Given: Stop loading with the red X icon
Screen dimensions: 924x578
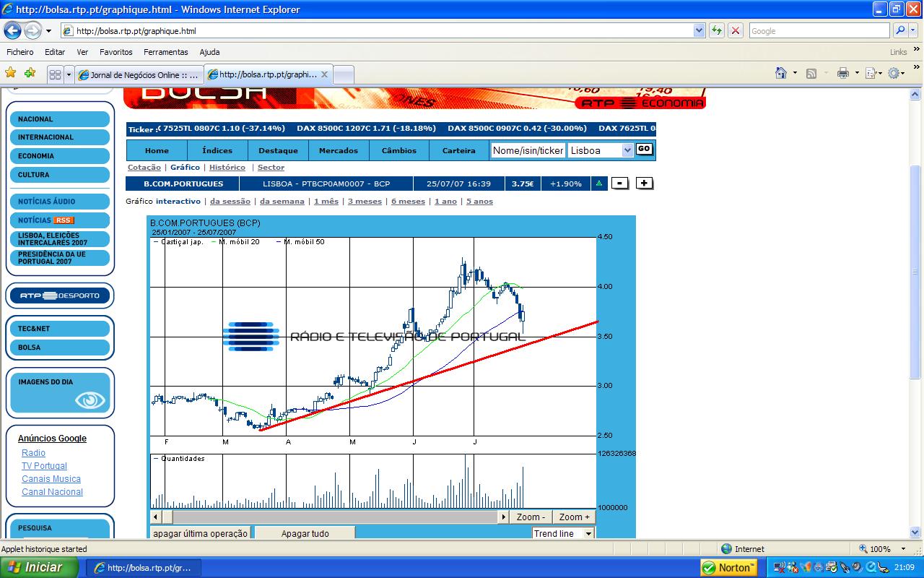Looking at the screenshot, I should [736, 30].
